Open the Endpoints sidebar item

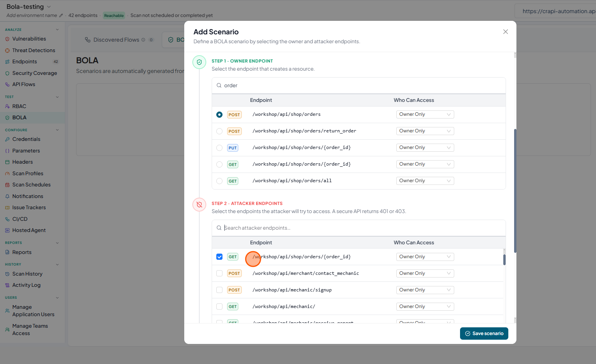[x=32, y=62]
